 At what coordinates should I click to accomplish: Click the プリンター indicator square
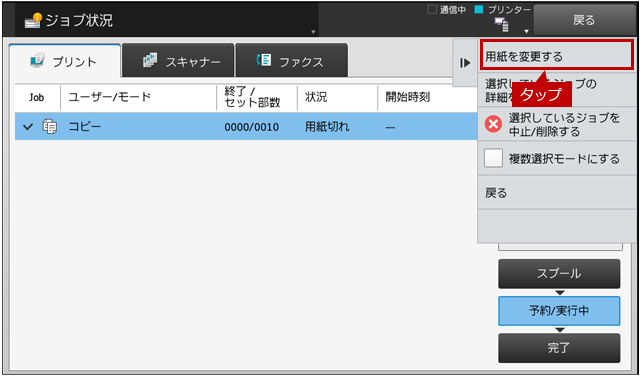point(479,9)
